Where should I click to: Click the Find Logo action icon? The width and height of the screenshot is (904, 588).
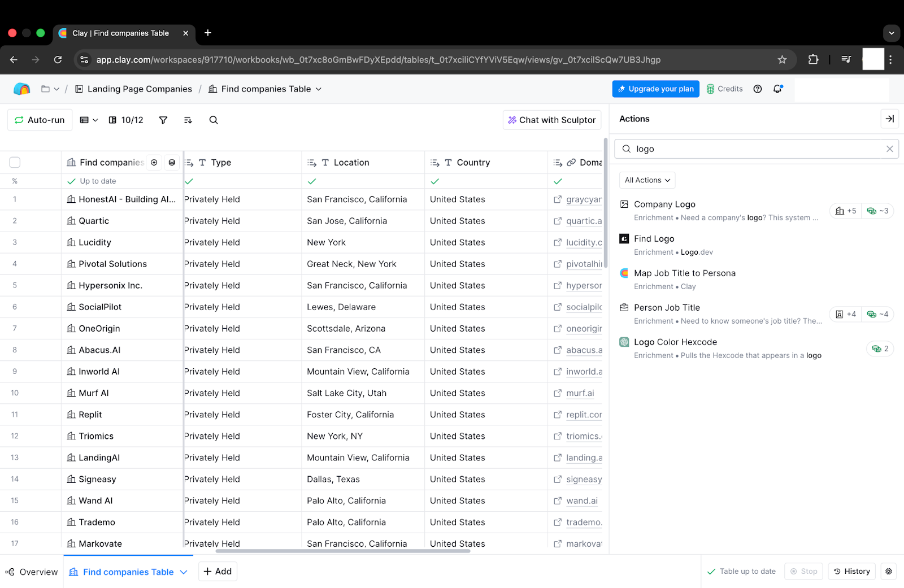click(x=624, y=238)
